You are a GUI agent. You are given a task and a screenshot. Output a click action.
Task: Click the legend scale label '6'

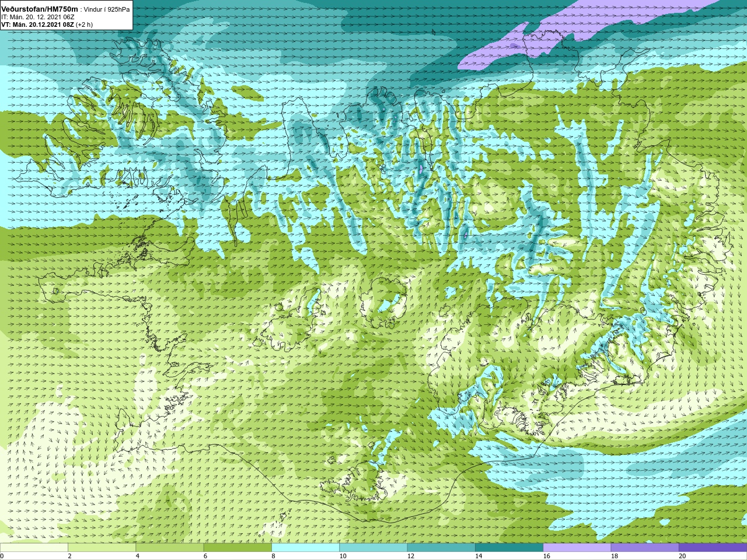pyautogui.click(x=205, y=556)
